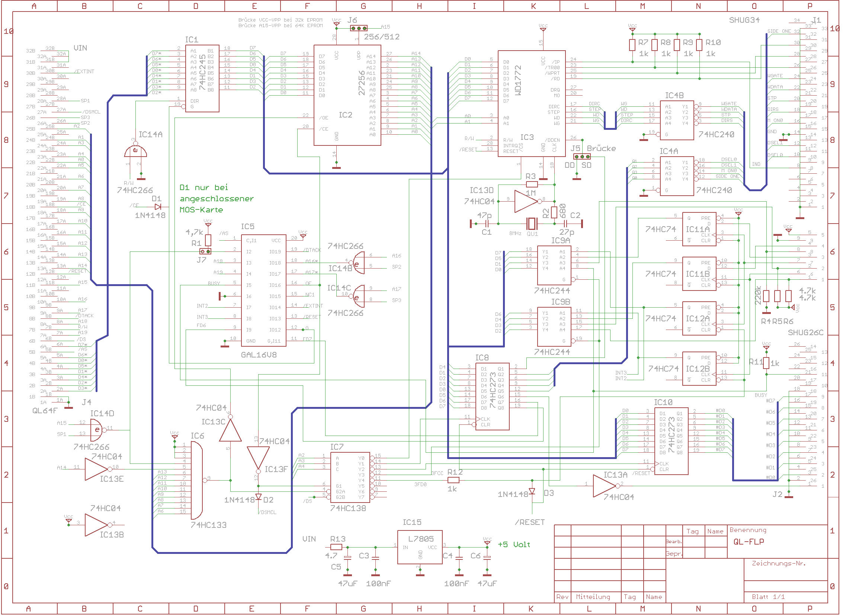Select the IC14D XNOR gate symbol
Viewport: 843px width, 616px height.
click(97, 430)
